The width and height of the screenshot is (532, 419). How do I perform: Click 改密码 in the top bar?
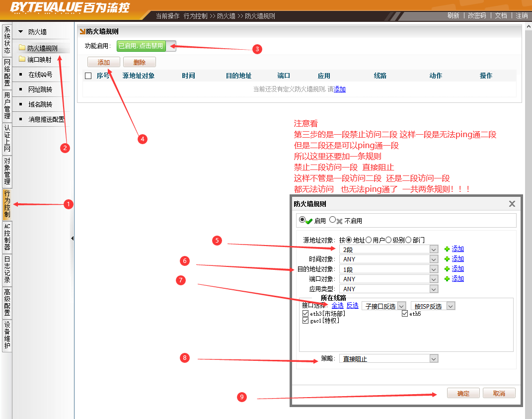(x=477, y=15)
